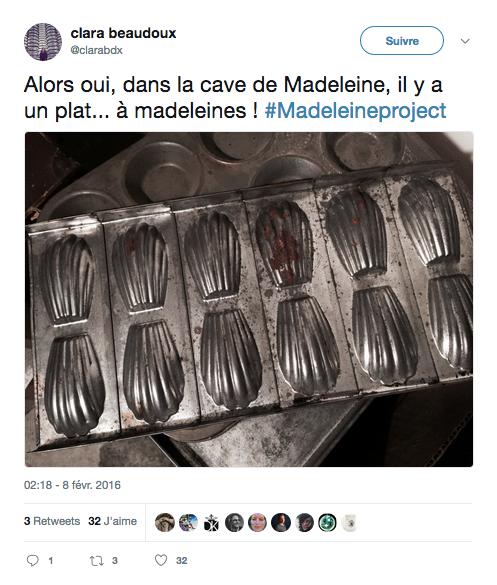Open the red-haired liker avatar

281,522
